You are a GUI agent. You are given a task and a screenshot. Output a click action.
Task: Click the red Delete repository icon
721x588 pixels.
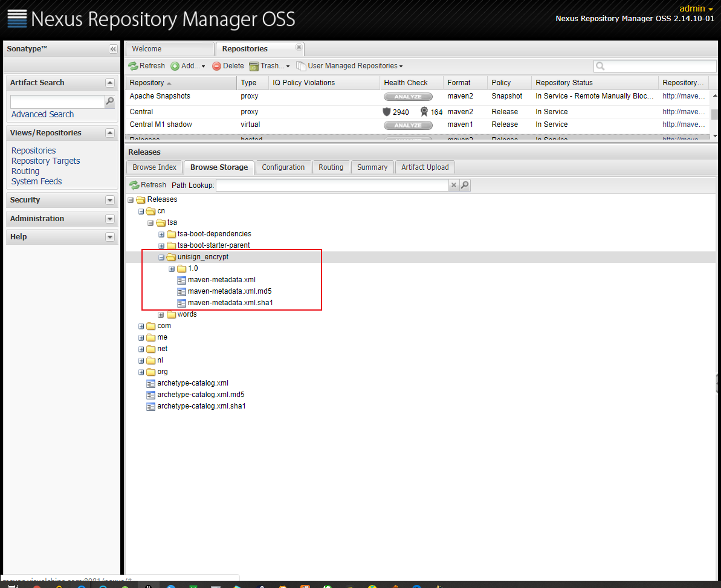coord(216,66)
